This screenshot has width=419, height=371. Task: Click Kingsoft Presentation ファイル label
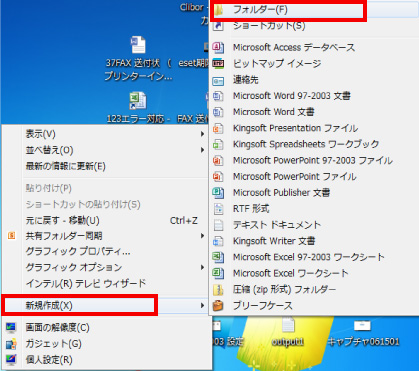click(x=295, y=128)
